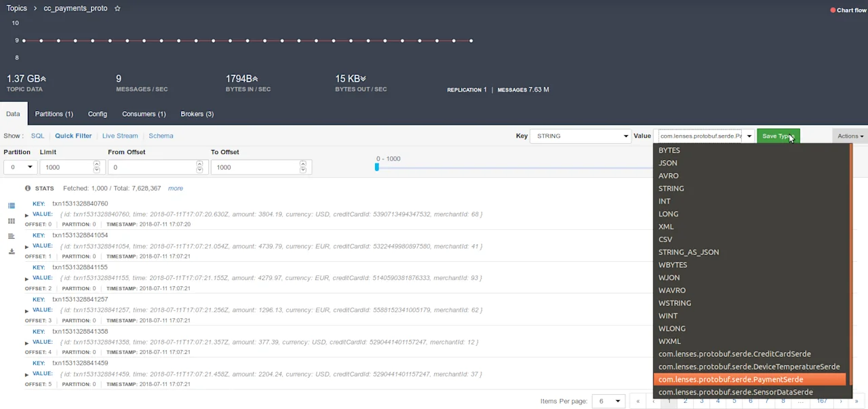Select JSON from type list

coord(749,163)
